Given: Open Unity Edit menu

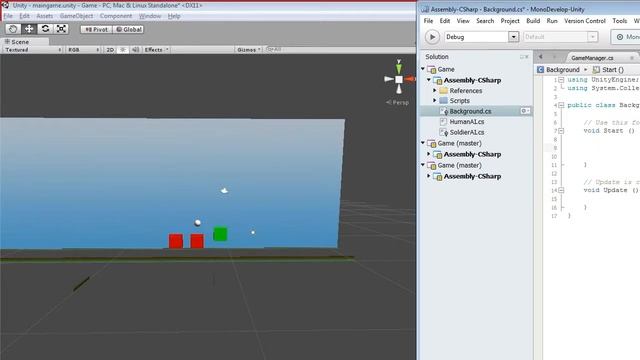Looking at the screenshot, I should [x=24, y=16].
